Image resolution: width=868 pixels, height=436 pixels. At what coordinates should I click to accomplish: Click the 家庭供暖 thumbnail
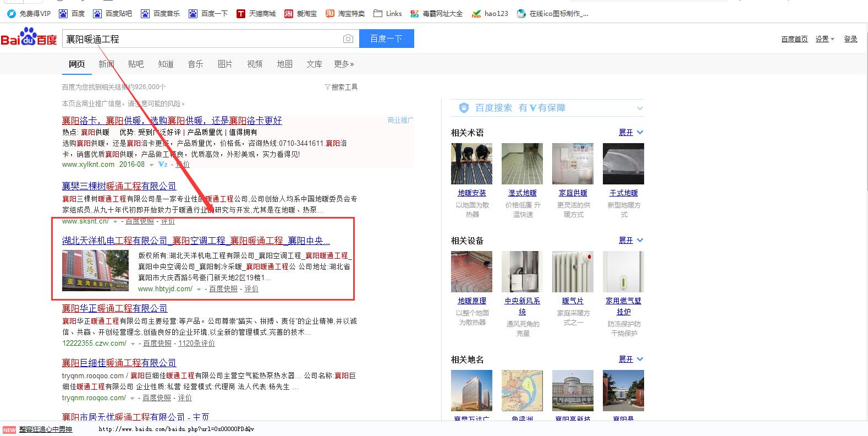click(573, 163)
